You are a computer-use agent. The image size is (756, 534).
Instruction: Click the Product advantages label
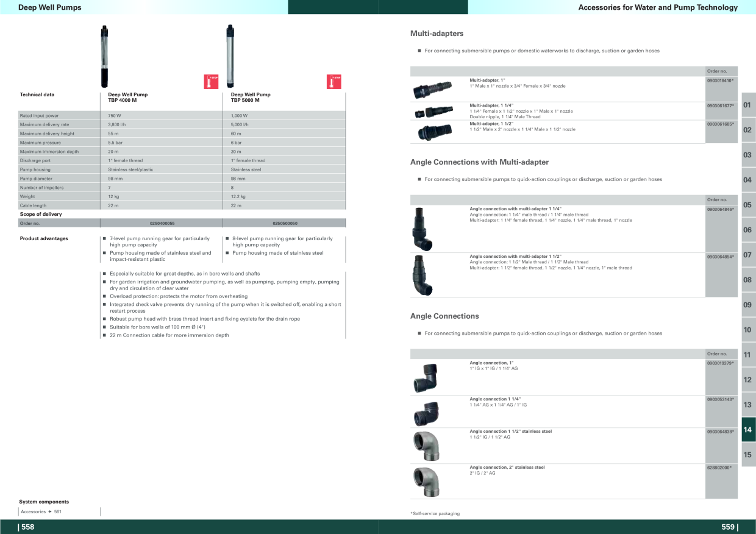[x=44, y=239]
